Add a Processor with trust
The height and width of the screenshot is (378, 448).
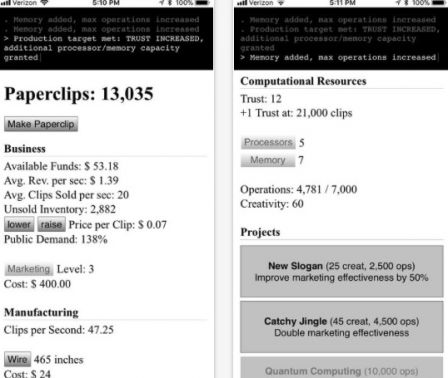click(x=268, y=143)
